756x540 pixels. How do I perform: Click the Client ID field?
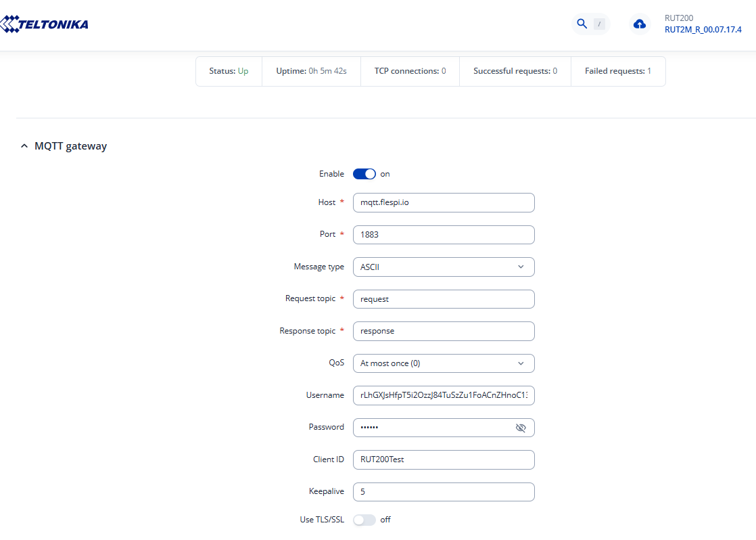[x=444, y=459]
